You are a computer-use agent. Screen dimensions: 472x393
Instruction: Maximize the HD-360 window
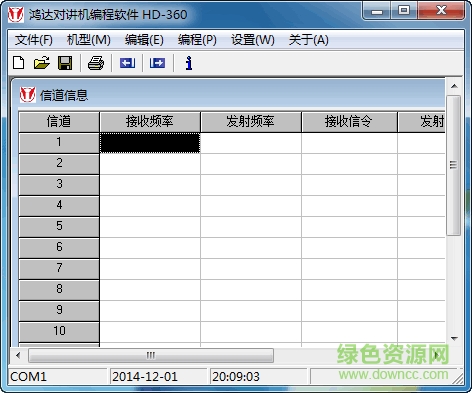(404, 11)
